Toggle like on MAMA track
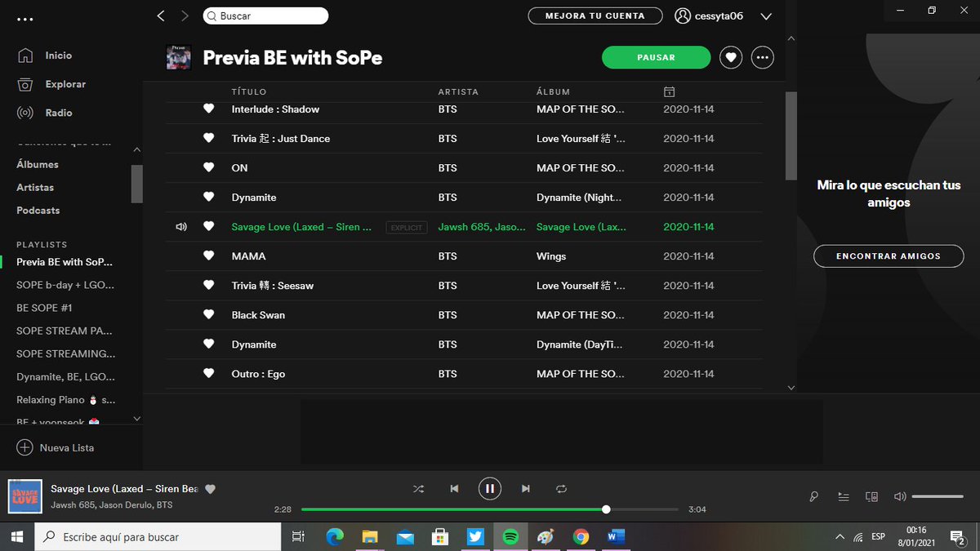 click(x=208, y=256)
